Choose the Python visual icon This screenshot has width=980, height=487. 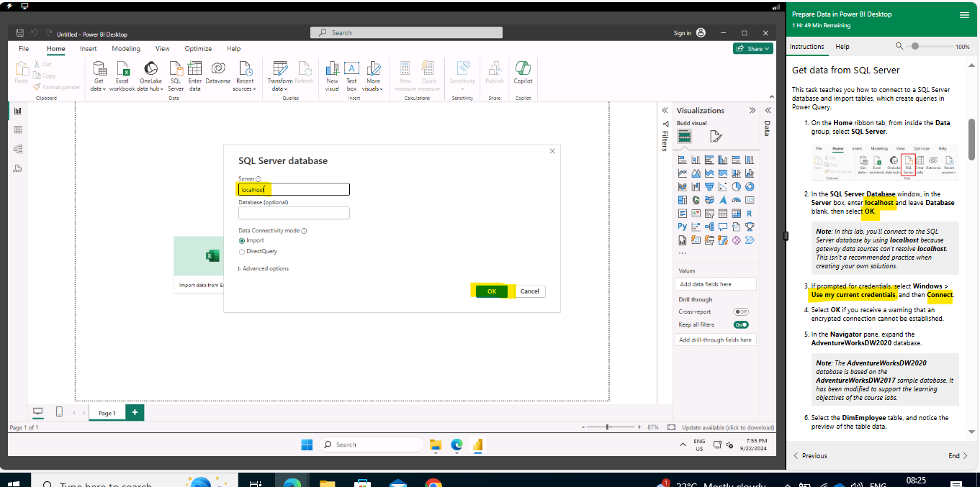point(683,227)
